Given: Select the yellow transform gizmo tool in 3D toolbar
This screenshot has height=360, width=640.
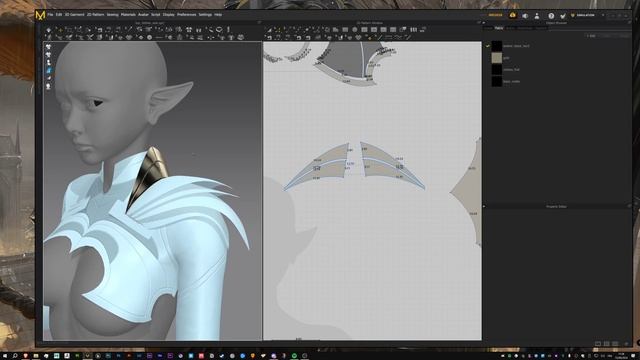Looking at the screenshot, I should click(59, 30).
